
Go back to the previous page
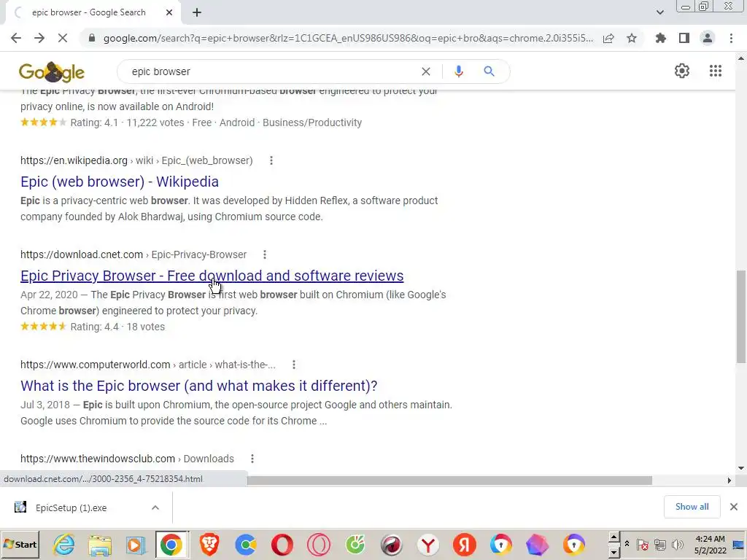[x=16, y=38]
